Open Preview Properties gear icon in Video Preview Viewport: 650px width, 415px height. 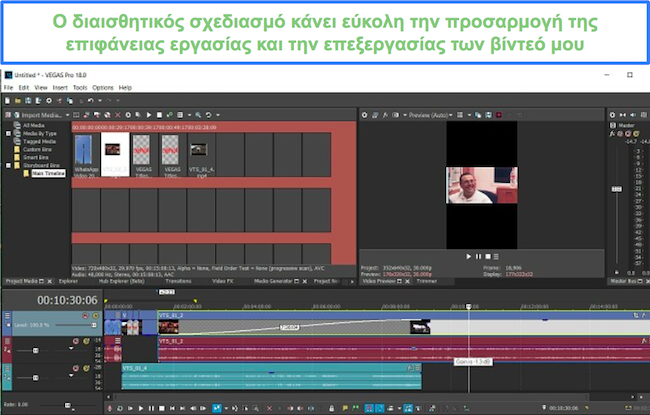tap(364, 115)
